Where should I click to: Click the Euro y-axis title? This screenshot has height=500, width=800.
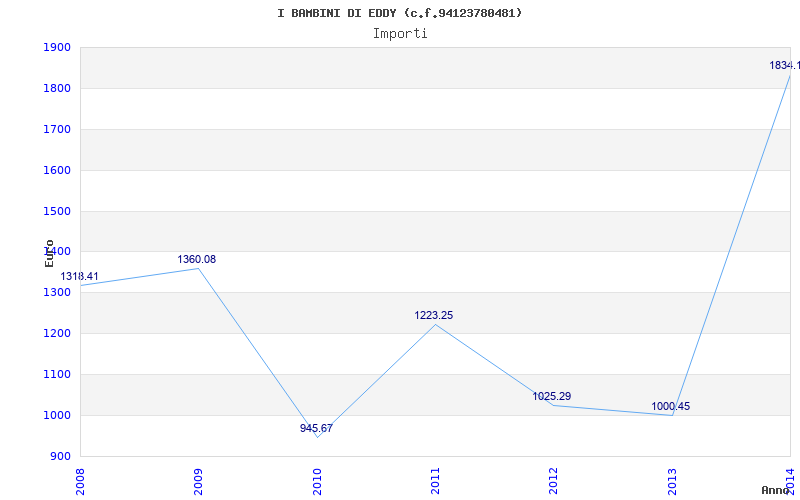point(49,253)
